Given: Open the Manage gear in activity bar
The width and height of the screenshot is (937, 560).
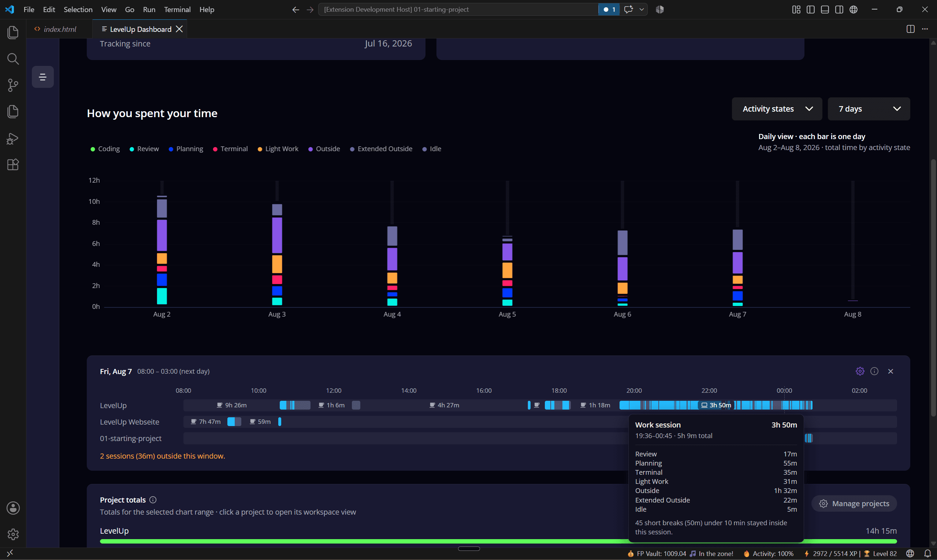Looking at the screenshot, I should pos(13,534).
